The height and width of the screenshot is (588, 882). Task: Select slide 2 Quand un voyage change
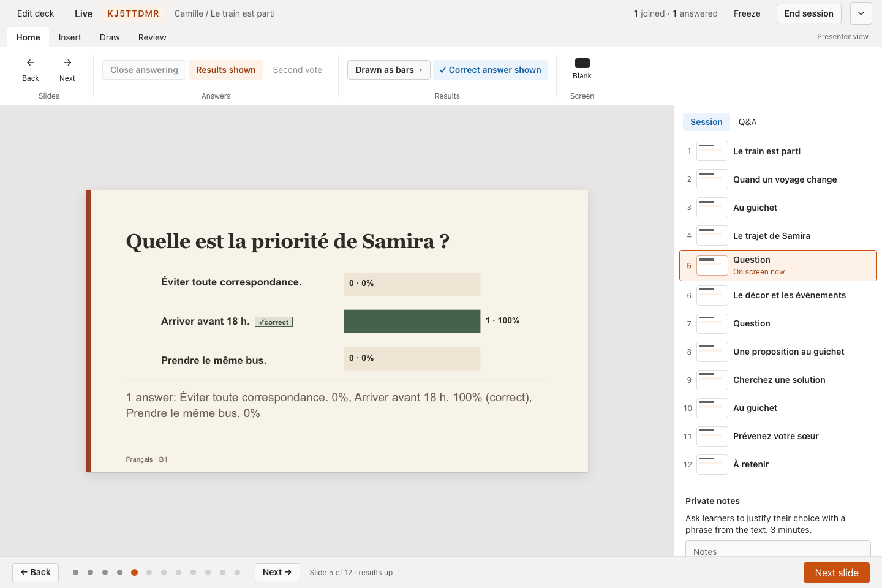point(778,179)
